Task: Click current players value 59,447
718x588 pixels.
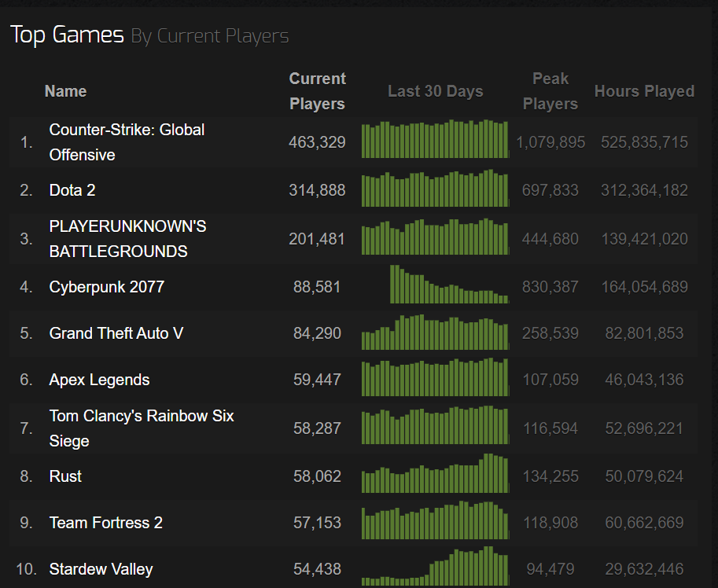Action: click(317, 380)
